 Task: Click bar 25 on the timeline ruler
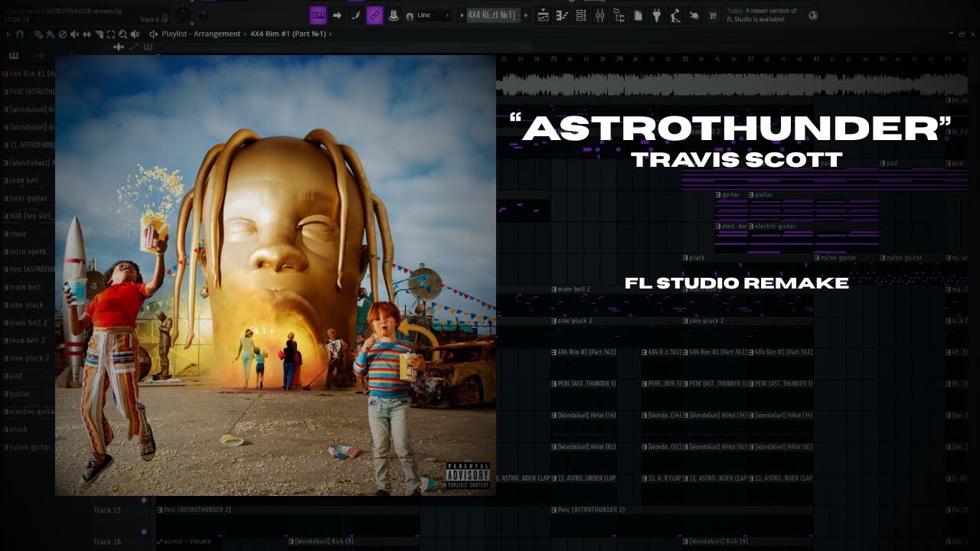(x=554, y=59)
